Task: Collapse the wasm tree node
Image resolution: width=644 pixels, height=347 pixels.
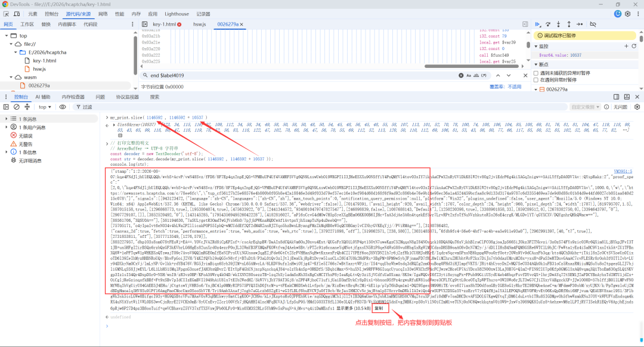Action: (x=11, y=77)
